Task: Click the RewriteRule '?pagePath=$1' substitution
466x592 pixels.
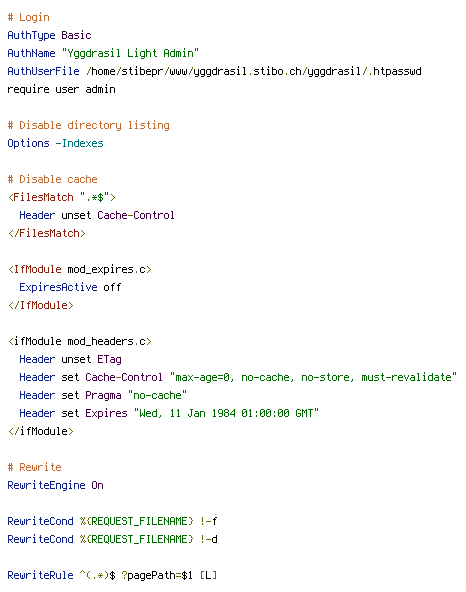Action: pos(157,575)
